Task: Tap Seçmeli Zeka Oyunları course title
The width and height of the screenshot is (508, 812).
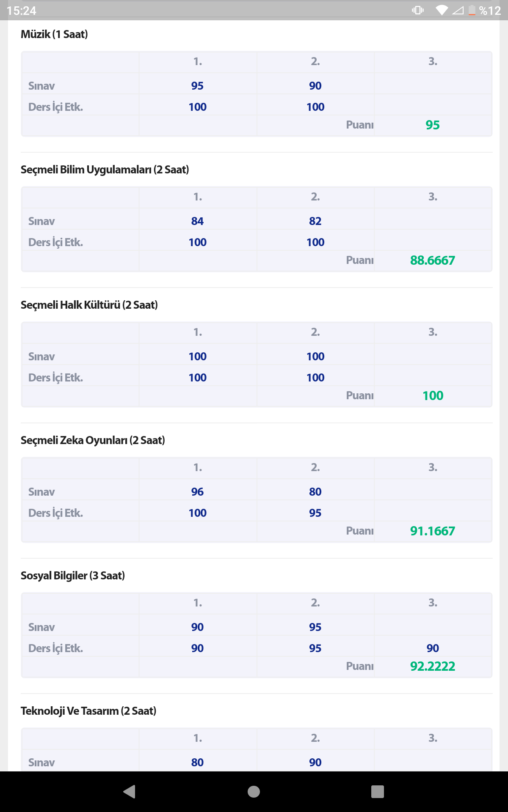Action: [93, 440]
